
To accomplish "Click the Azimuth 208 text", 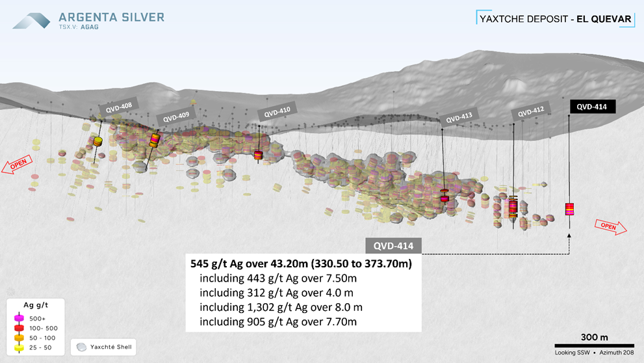I will point(617,353).
